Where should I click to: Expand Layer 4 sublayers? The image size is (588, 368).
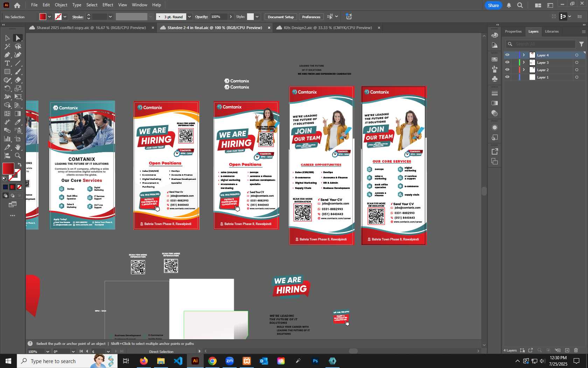pos(524,55)
